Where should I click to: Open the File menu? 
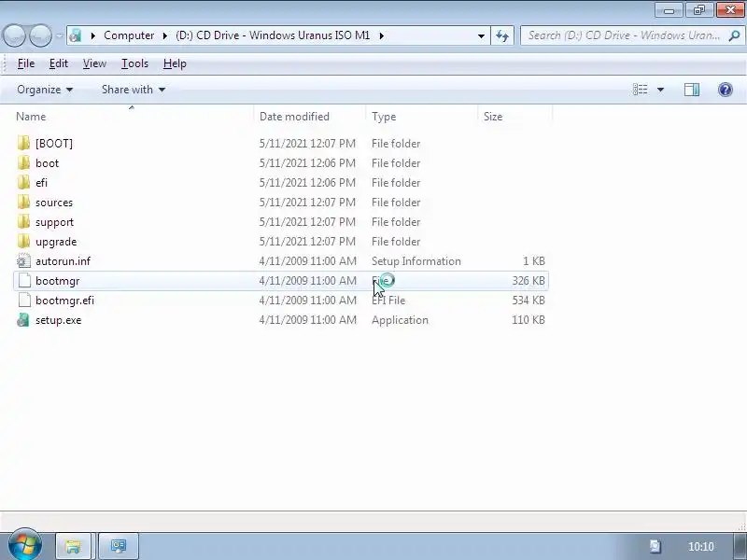pos(26,63)
